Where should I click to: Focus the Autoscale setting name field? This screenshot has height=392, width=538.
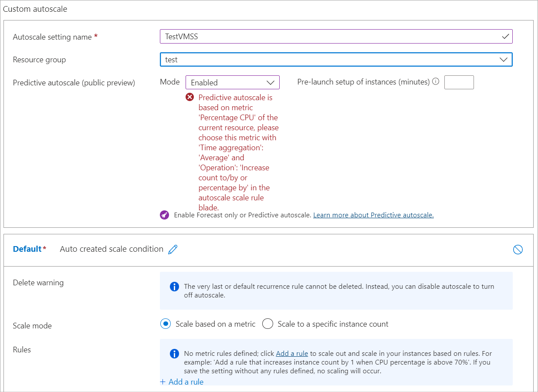[336, 37]
